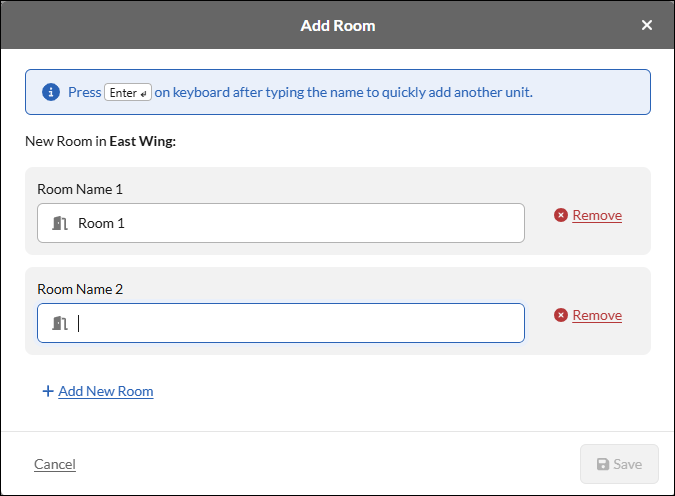The height and width of the screenshot is (496, 675).
Task: Remove Room Name 1 via Remove link
Action: pyautogui.click(x=597, y=215)
